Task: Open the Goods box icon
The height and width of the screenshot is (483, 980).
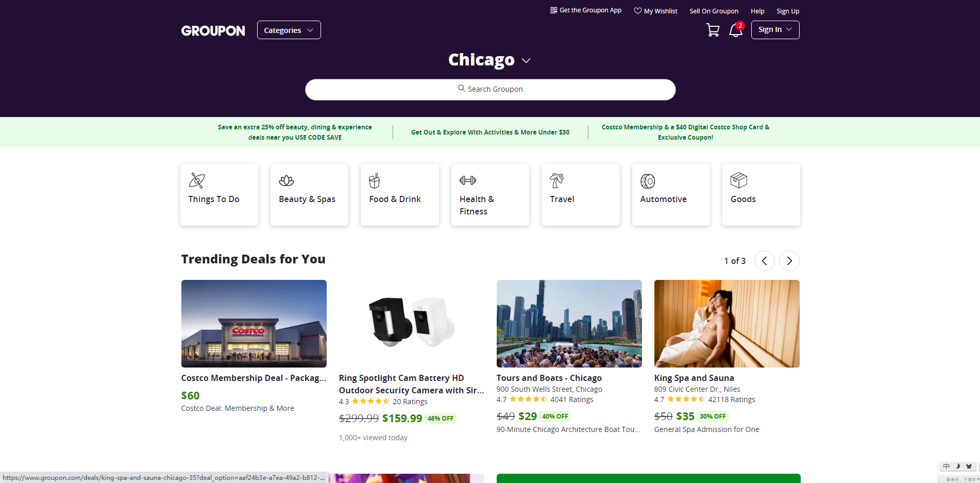Action: [x=739, y=180]
